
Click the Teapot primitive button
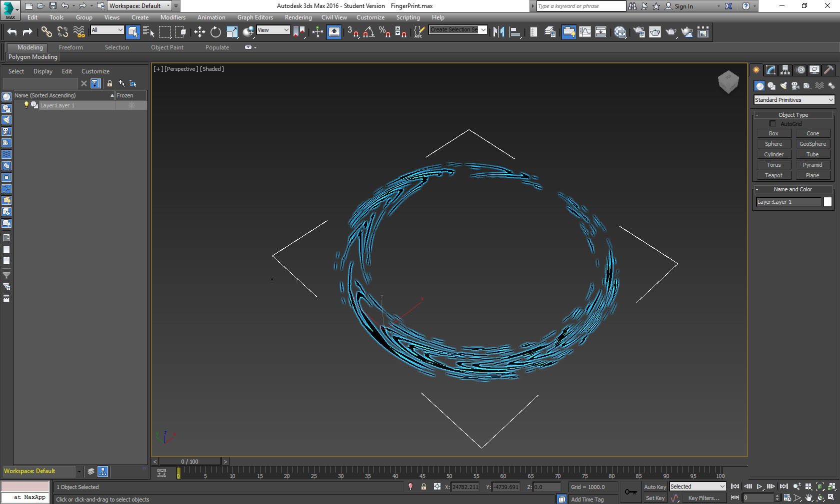point(773,175)
